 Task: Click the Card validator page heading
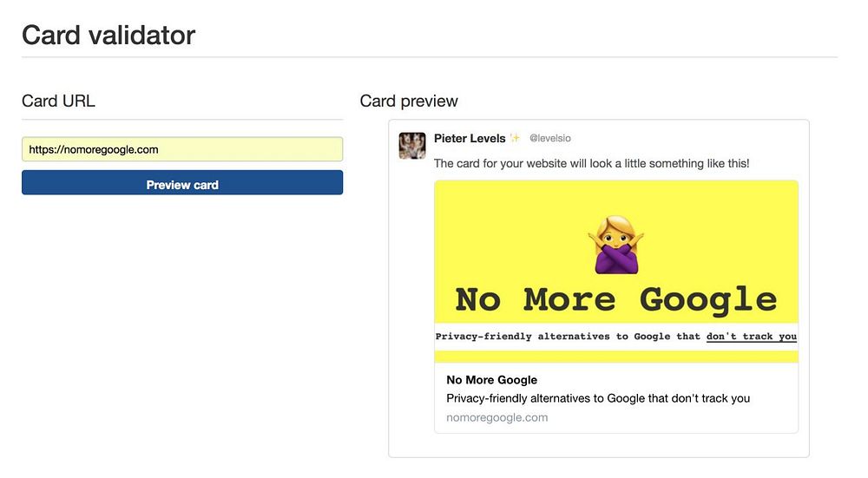pyautogui.click(x=108, y=35)
